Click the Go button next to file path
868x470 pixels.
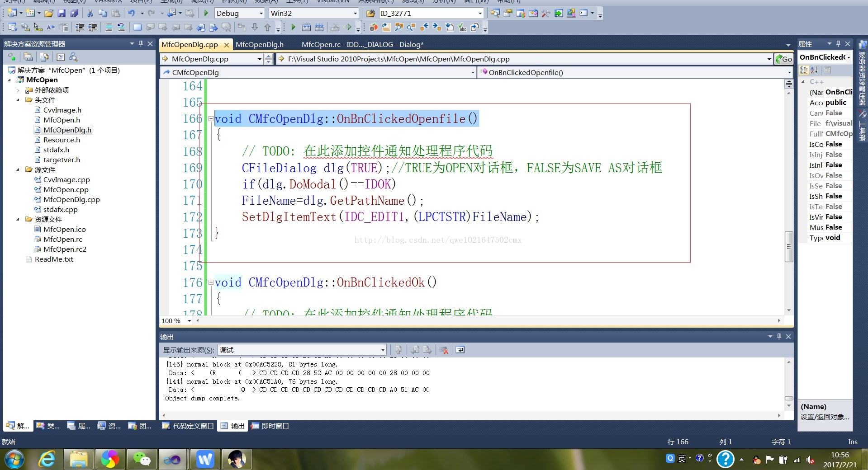point(784,59)
